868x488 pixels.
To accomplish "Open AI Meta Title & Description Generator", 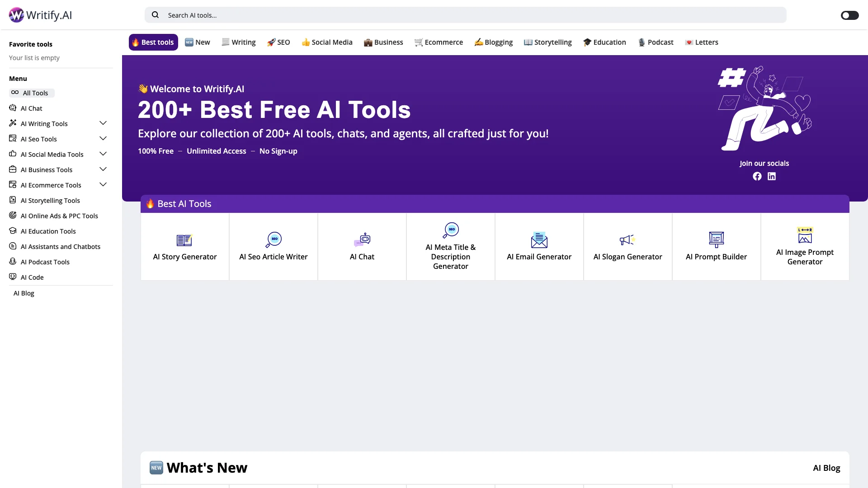I will pos(451,247).
